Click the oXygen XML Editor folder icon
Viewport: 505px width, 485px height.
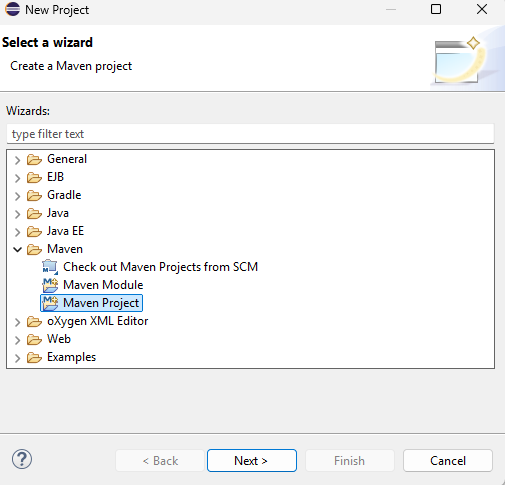point(34,321)
